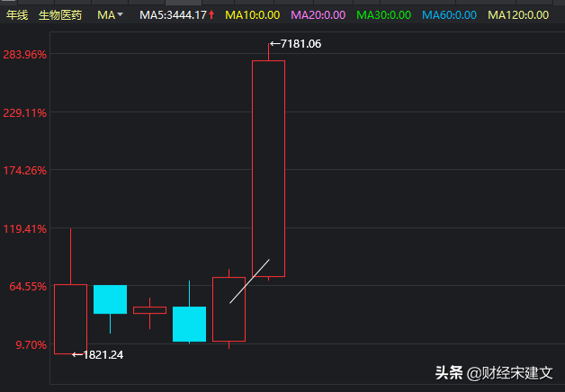Click the first red candlestick above 1821.24
The image size is (565, 392).
pos(70,319)
